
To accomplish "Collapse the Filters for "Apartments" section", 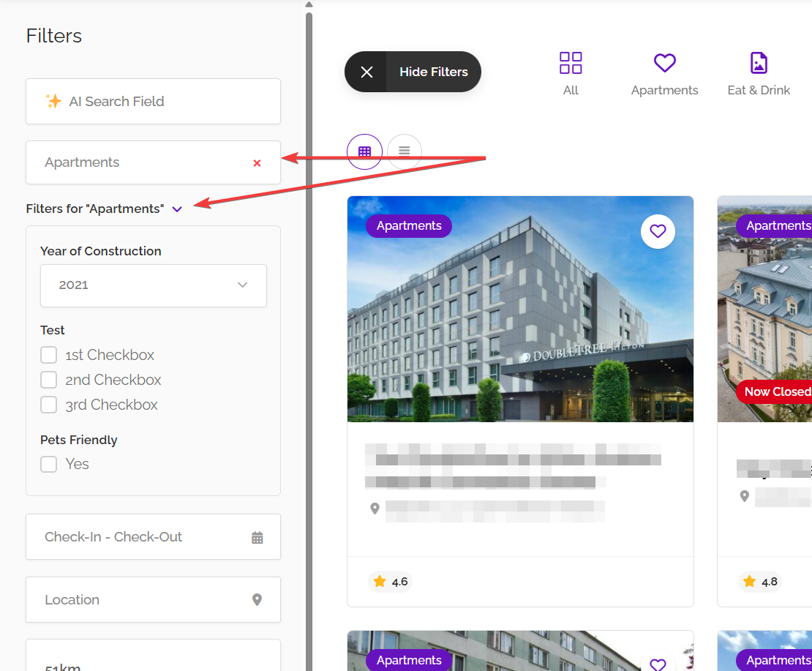I will click(x=177, y=209).
